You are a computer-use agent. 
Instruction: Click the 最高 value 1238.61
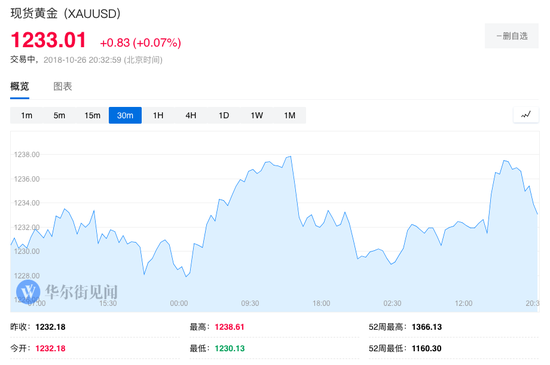[x=229, y=327]
